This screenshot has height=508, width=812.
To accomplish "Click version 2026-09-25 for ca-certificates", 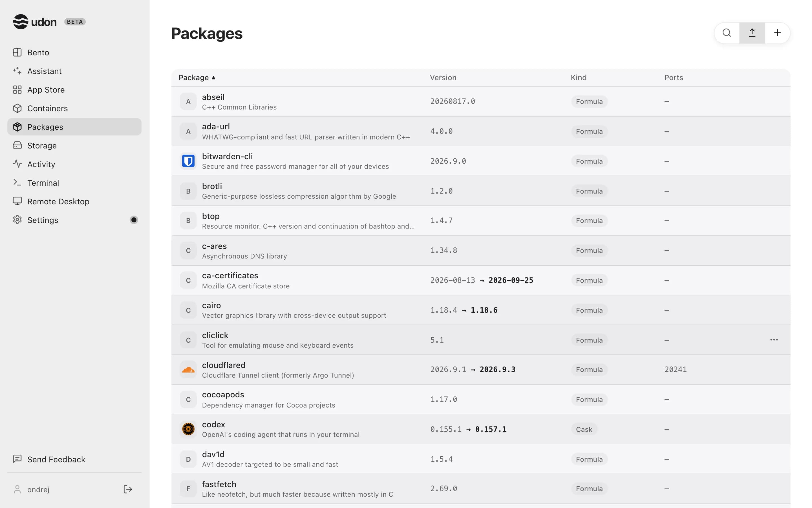I will pos(510,280).
